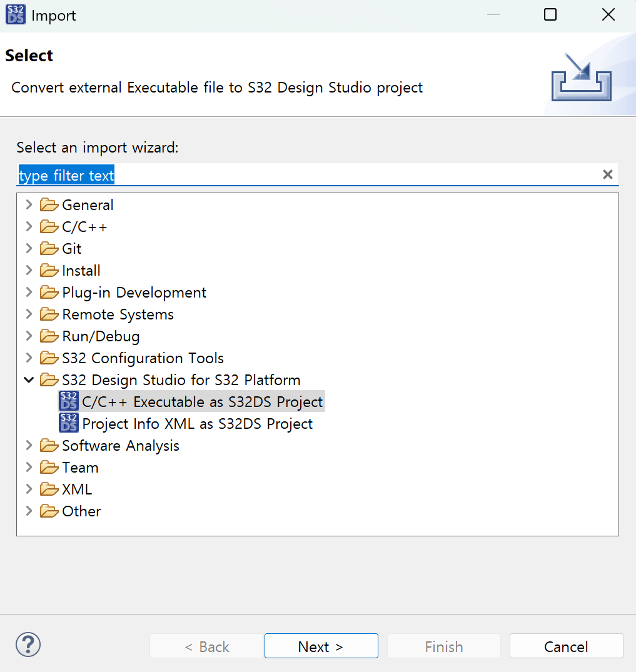The width and height of the screenshot is (636, 672).
Task: Click the Cancel button
Action: tap(566, 646)
